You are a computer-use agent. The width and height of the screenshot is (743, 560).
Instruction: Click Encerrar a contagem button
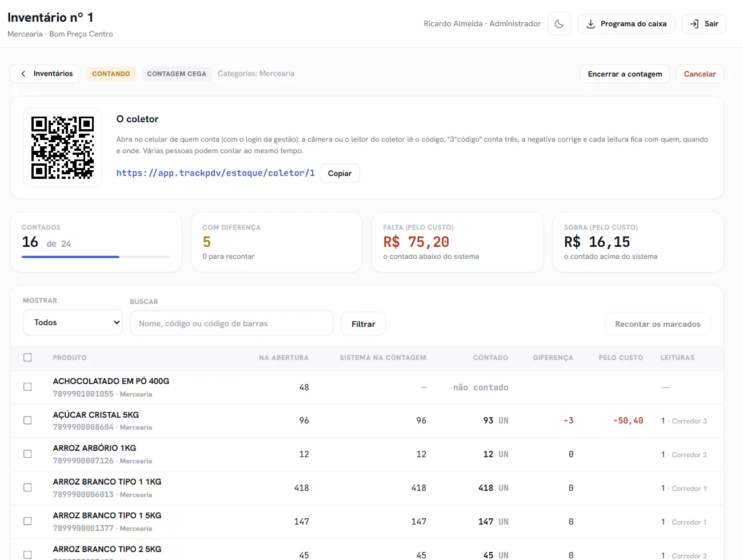click(625, 74)
